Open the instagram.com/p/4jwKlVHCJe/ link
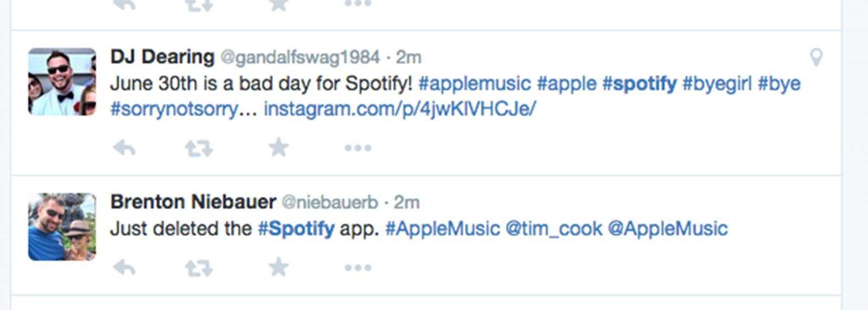 [x=400, y=109]
